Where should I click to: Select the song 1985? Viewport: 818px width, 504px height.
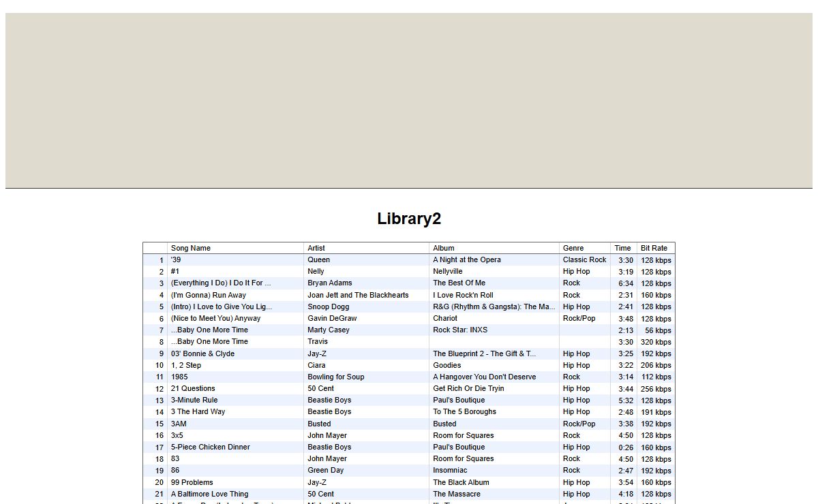click(179, 377)
